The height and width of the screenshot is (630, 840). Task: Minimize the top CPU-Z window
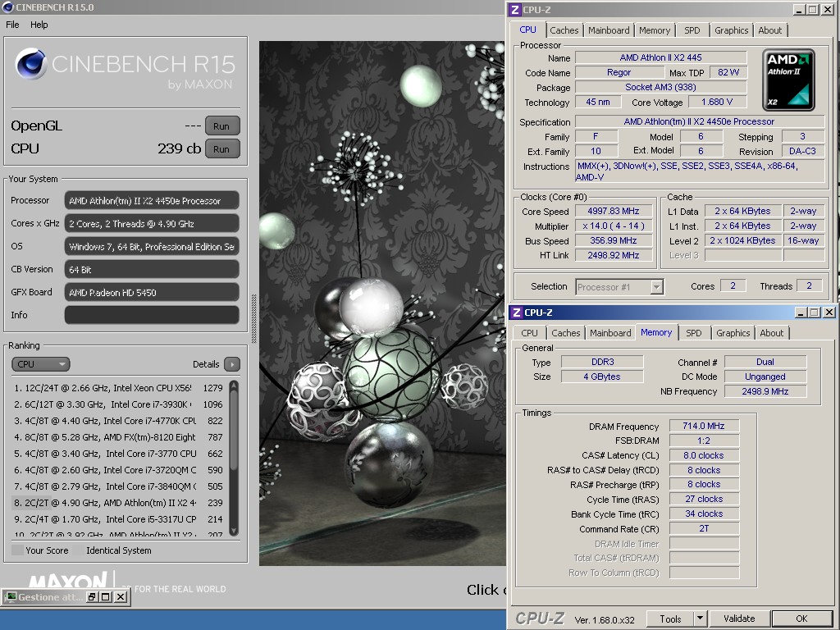coord(800,10)
